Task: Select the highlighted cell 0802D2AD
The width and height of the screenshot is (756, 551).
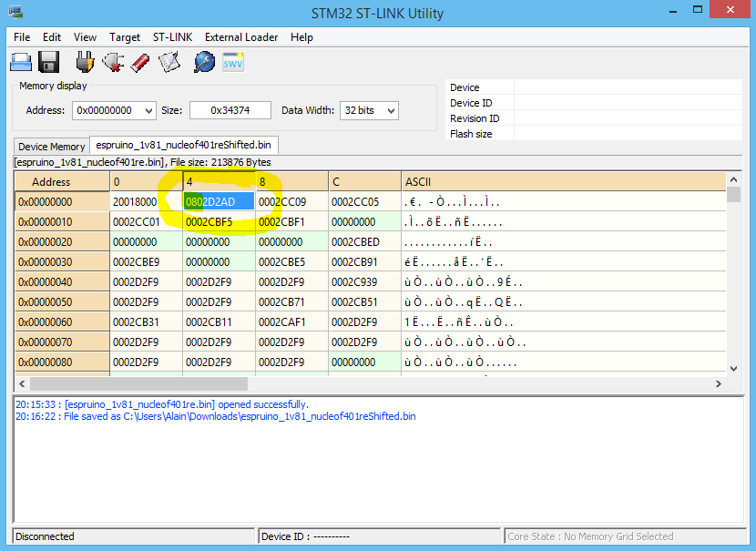Action: point(219,202)
